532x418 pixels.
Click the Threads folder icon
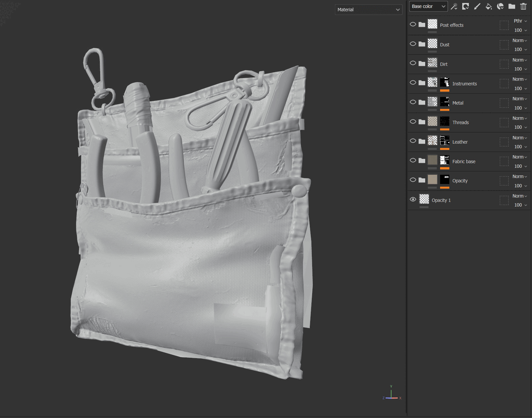[422, 122]
